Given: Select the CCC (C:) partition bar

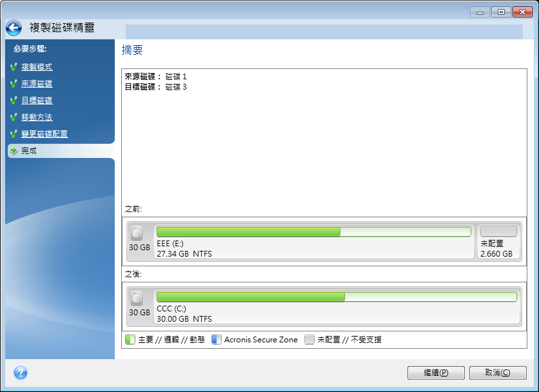Looking at the screenshot, I should click(337, 307).
